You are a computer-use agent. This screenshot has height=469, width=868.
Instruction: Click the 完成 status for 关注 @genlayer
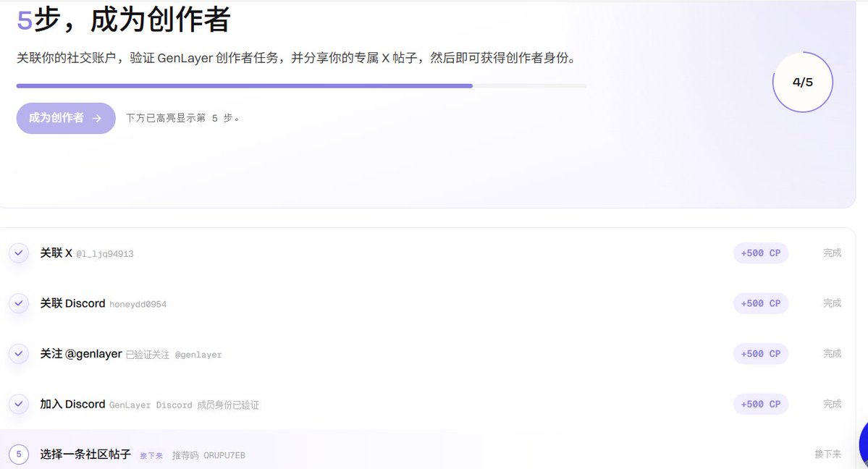832,354
